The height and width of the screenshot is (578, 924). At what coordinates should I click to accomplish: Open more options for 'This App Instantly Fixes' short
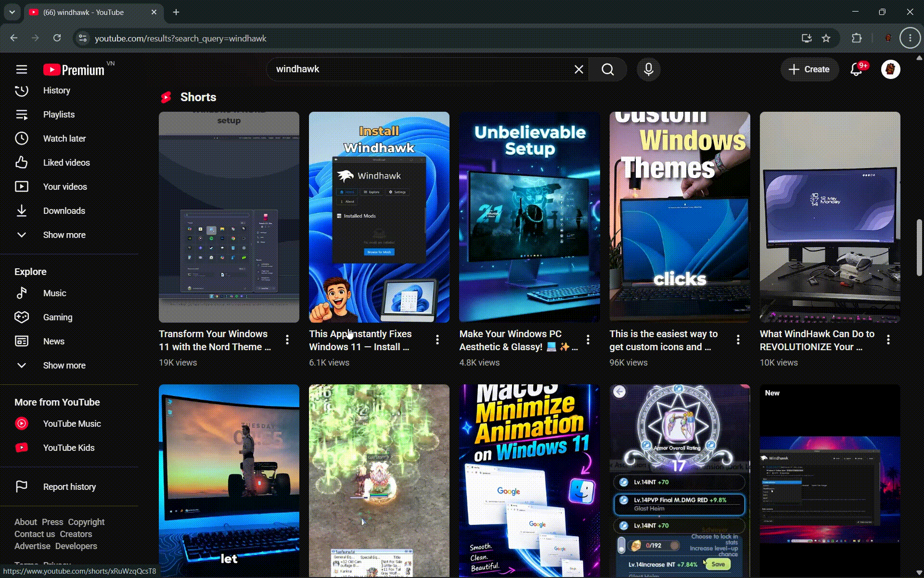(437, 340)
